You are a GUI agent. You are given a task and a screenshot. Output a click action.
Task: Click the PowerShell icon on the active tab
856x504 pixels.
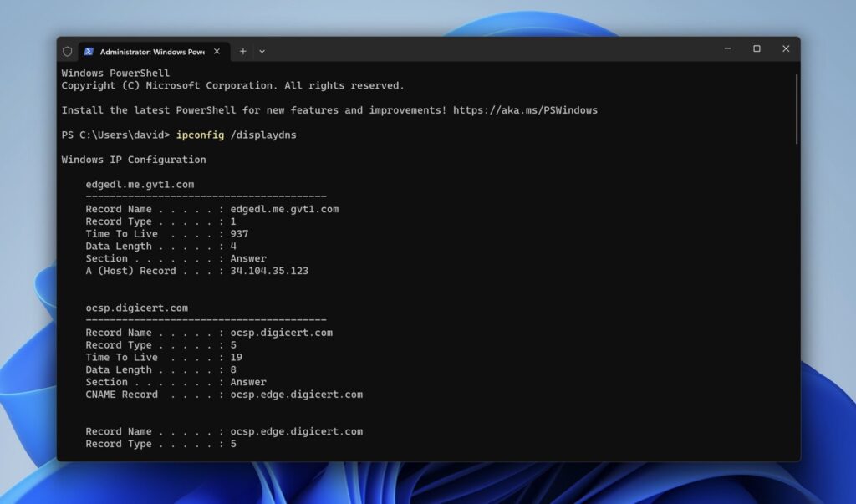pyautogui.click(x=87, y=51)
